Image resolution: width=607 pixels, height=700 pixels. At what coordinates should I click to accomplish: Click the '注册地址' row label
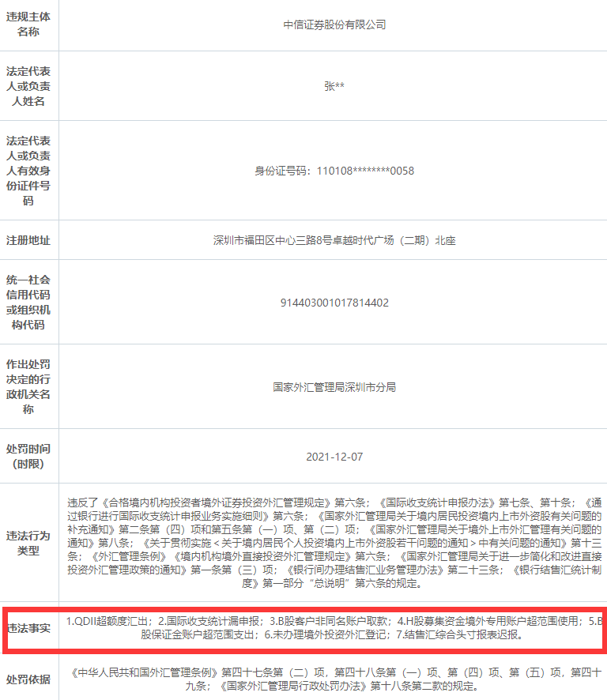pyautogui.click(x=28, y=240)
